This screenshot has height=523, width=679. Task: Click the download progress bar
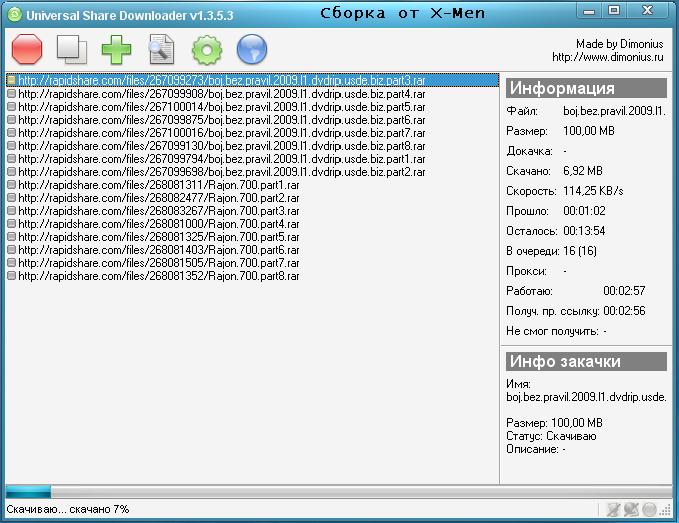[x=339, y=492]
